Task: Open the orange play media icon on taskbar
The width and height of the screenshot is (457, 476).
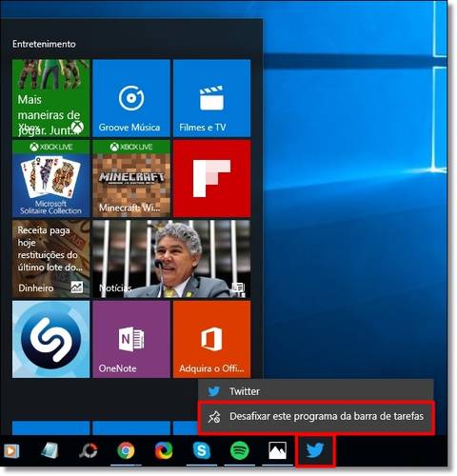Action: (x=11, y=450)
